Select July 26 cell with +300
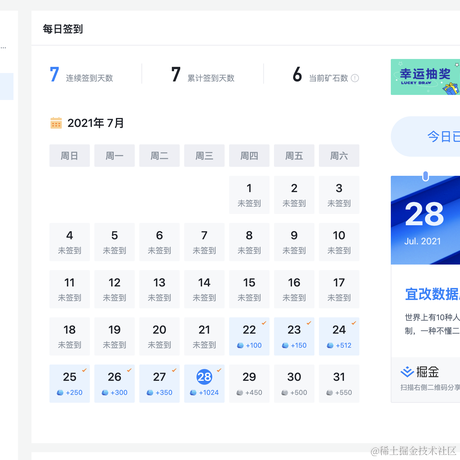460x460 pixels. (114, 383)
